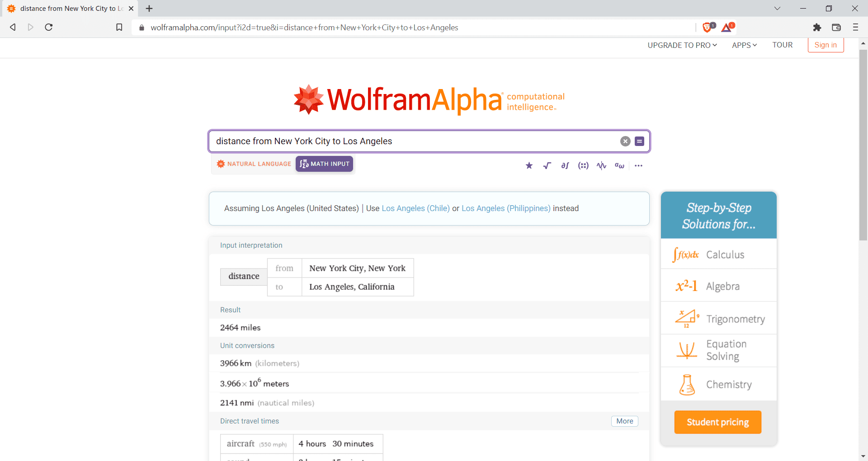Click aircraft travel time row
Screen dimensions: 868x461
[x=302, y=444]
